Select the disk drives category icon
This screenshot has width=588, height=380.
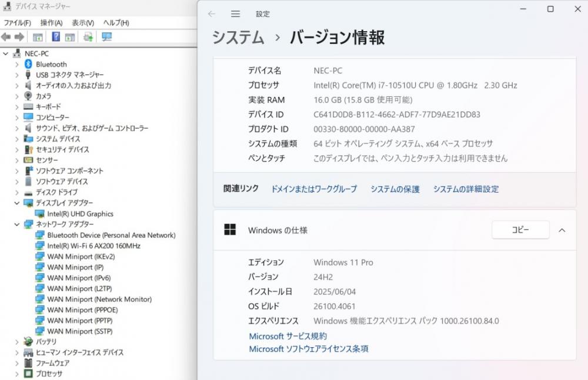click(28, 193)
